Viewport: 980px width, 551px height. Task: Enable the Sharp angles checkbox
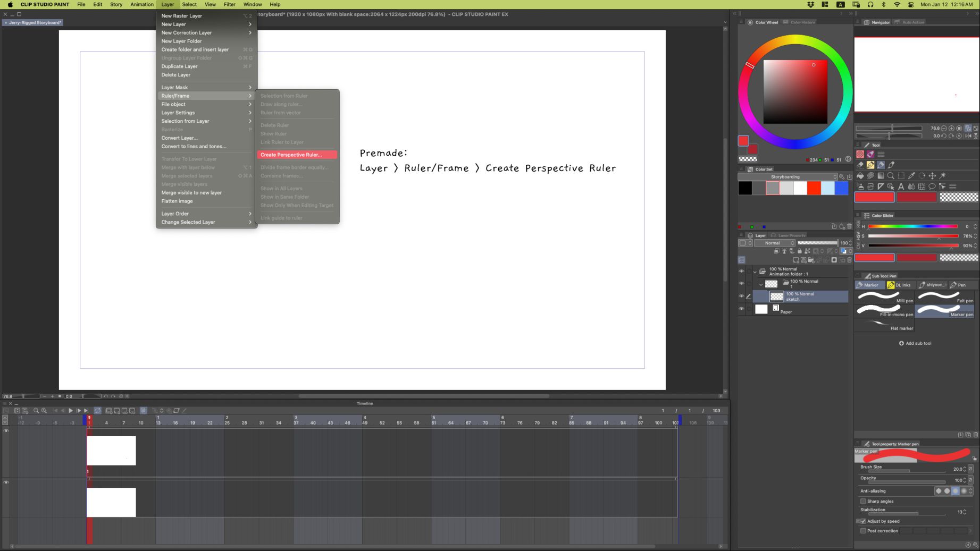click(x=863, y=501)
